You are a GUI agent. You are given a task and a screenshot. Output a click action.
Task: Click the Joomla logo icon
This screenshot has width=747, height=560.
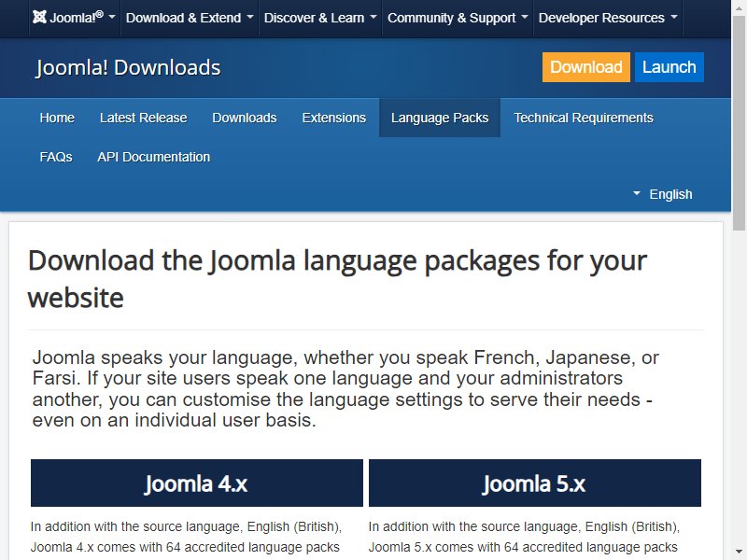tap(39, 17)
